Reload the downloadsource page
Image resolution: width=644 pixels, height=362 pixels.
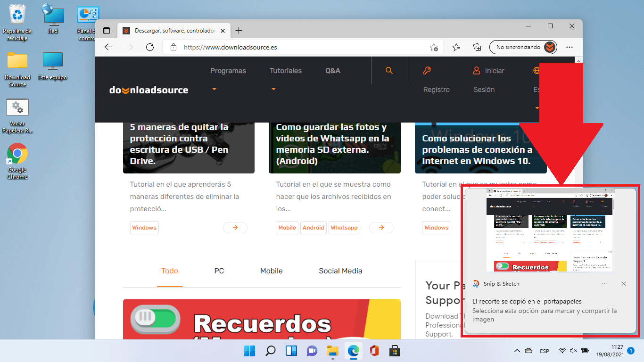(150, 47)
